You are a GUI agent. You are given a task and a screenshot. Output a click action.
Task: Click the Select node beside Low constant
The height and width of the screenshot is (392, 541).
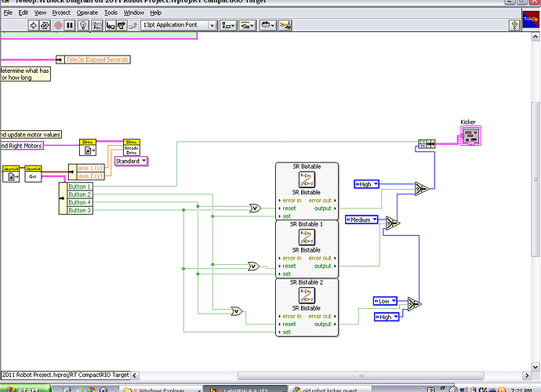415,304
